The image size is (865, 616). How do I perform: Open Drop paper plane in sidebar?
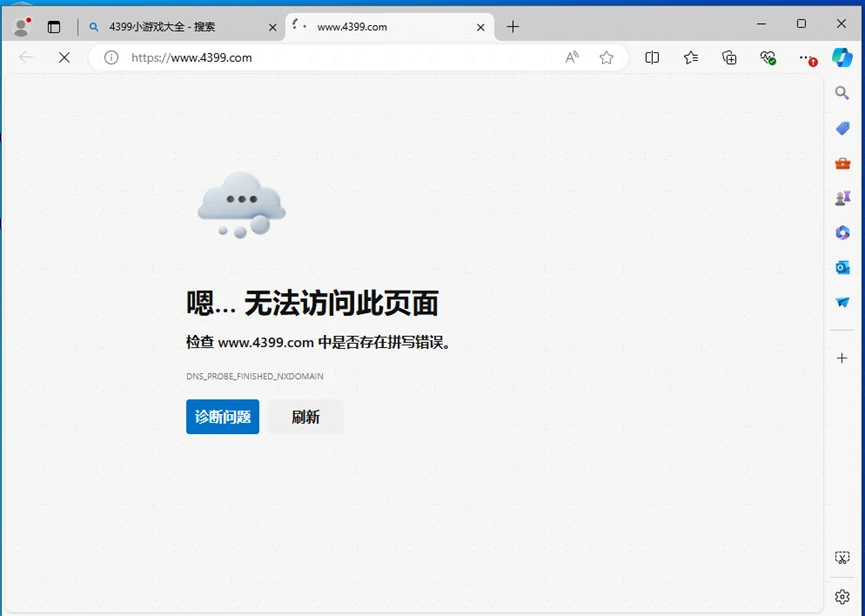pyautogui.click(x=842, y=302)
